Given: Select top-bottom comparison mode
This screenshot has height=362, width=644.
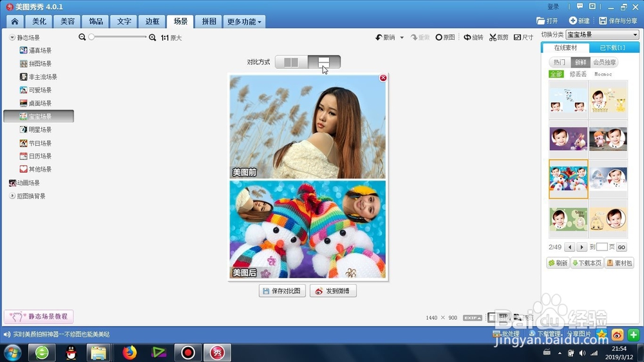Looking at the screenshot, I should pyautogui.click(x=324, y=62).
